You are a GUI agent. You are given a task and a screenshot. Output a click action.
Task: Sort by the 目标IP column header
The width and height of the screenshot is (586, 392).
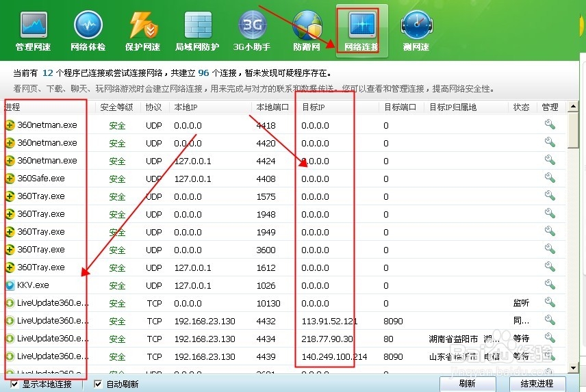click(x=337, y=107)
